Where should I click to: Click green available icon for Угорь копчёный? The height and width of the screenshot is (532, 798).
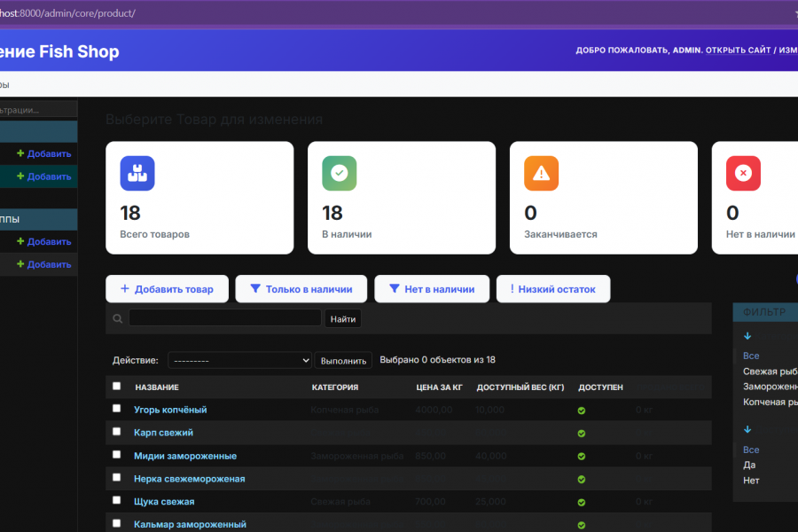581,411
